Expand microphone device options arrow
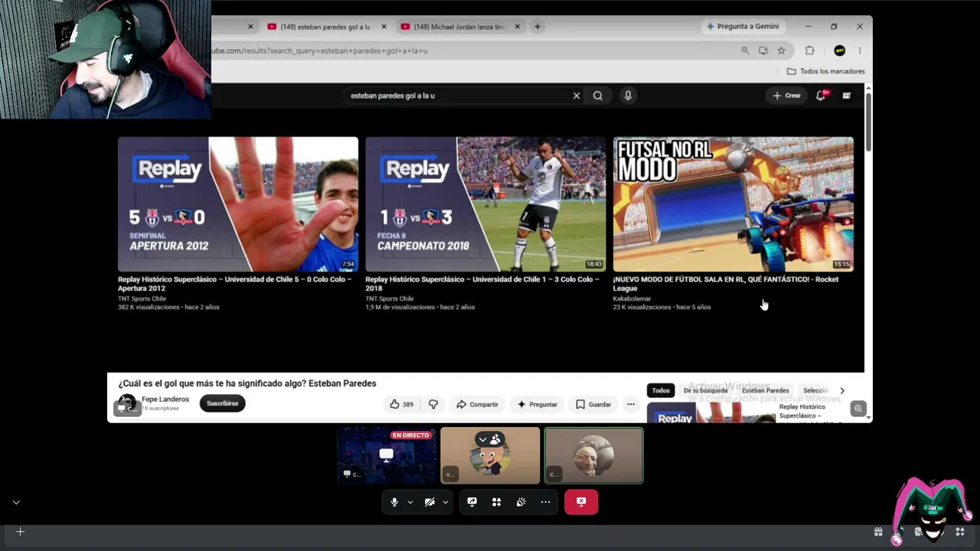The height and width of the screenshot is (551, 980). [x=410, y=502]
